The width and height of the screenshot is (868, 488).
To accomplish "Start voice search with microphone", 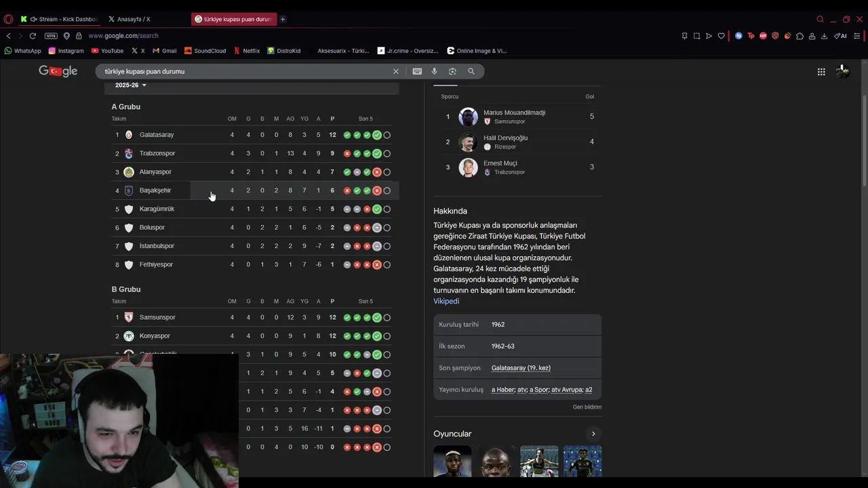I will 435,71.
